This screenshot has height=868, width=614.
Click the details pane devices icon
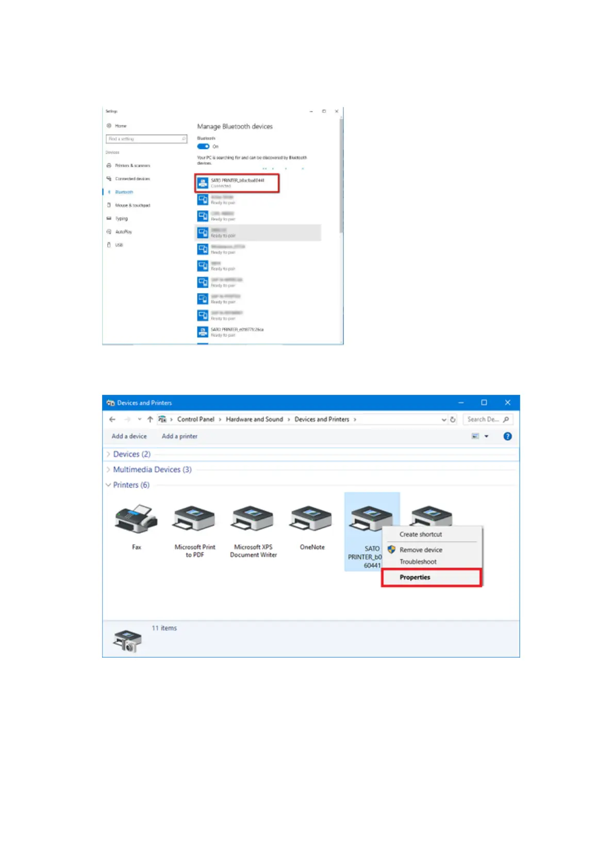127,641
